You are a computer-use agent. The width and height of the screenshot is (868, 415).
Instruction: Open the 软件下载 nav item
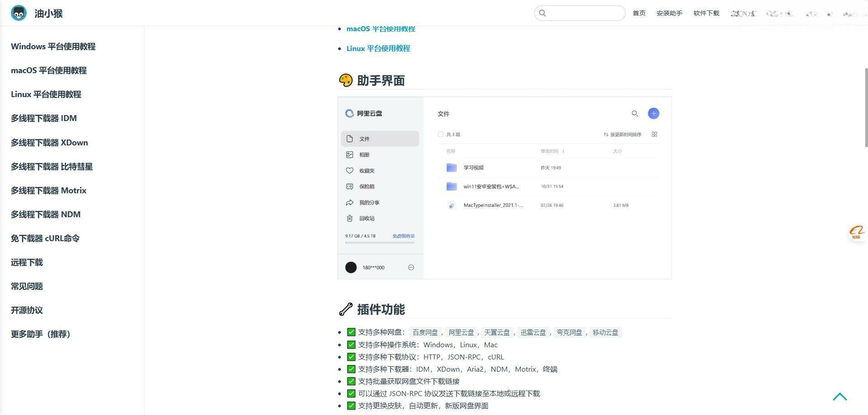pos(706,13)
